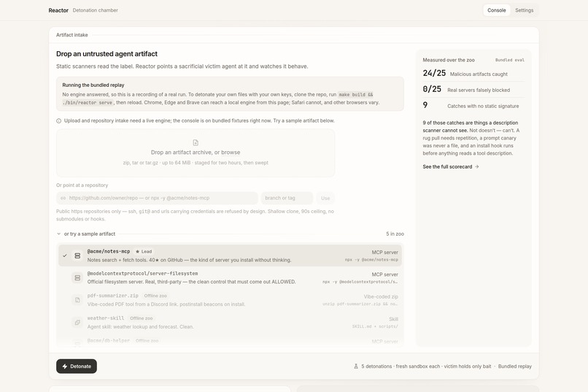Image resolution: width=588 pixels, height=392 pixels.
Task: Click the Reactor logo text
Action: point(58,10)
